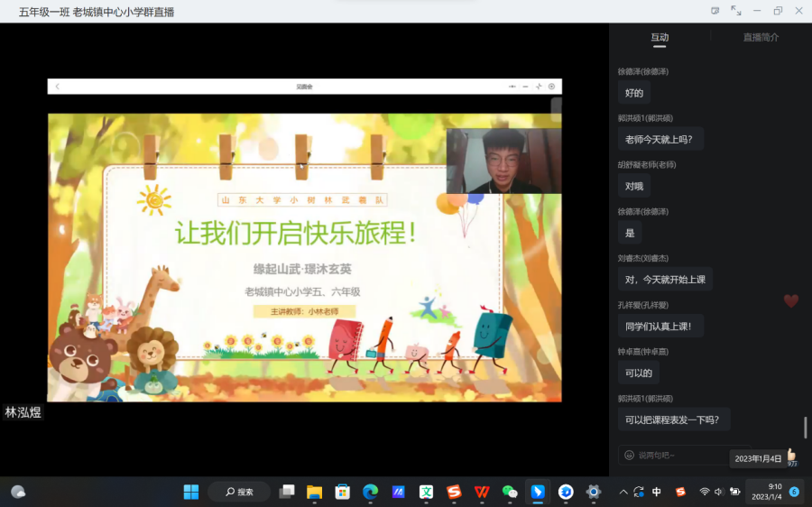Viewport: 812px width, 507px height.
Task: Open picture-in-picture mini window mode
Action: click(x=715, y=11)
